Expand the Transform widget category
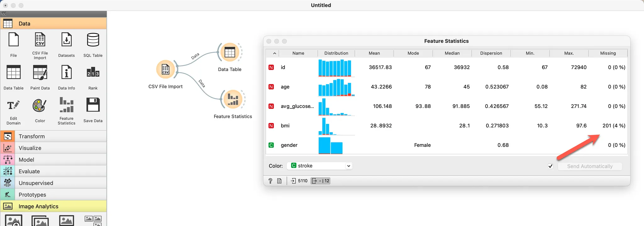The height and width of the screenshot is (226, 644). tap(53, 136)
